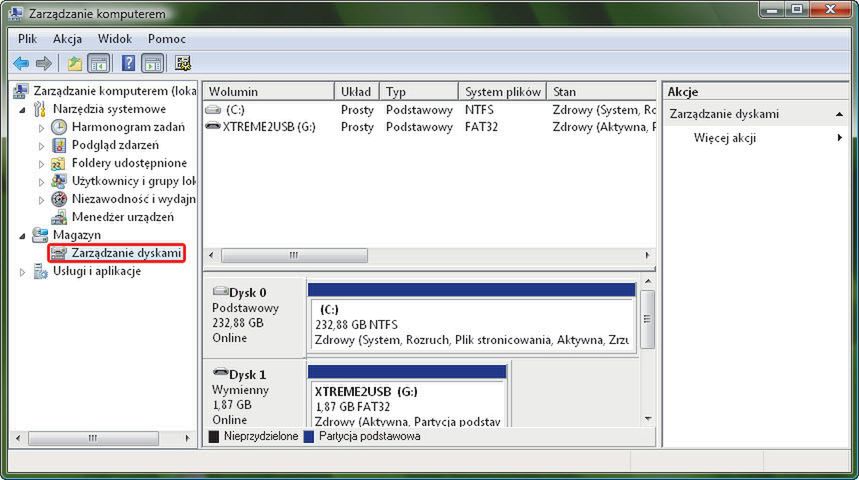Click the Partycja podstawowa blue legend swatch
Viewport: 859px width, 480px height.
point(308,437)
